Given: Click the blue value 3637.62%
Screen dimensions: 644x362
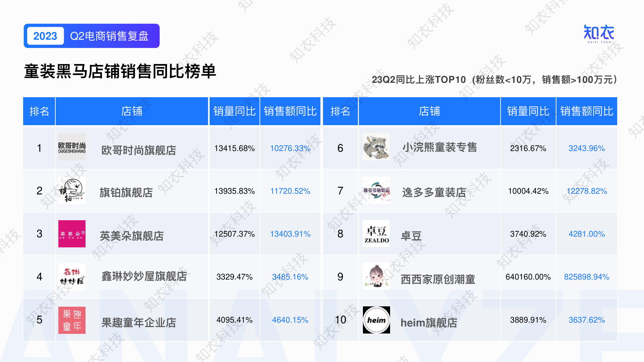Looking at the screenshot, I should tap(587, 320).
